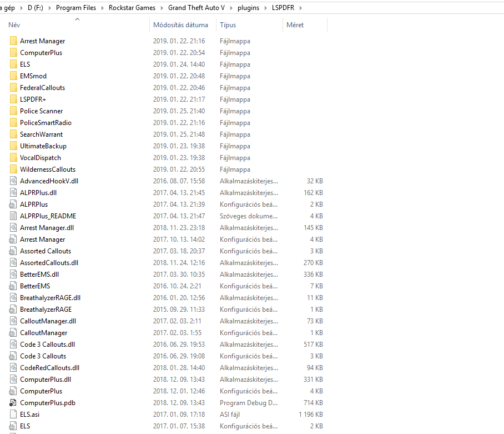The image size is (504, 434).
Task: Click the Police Scanner folder icon
Action: 13,111
